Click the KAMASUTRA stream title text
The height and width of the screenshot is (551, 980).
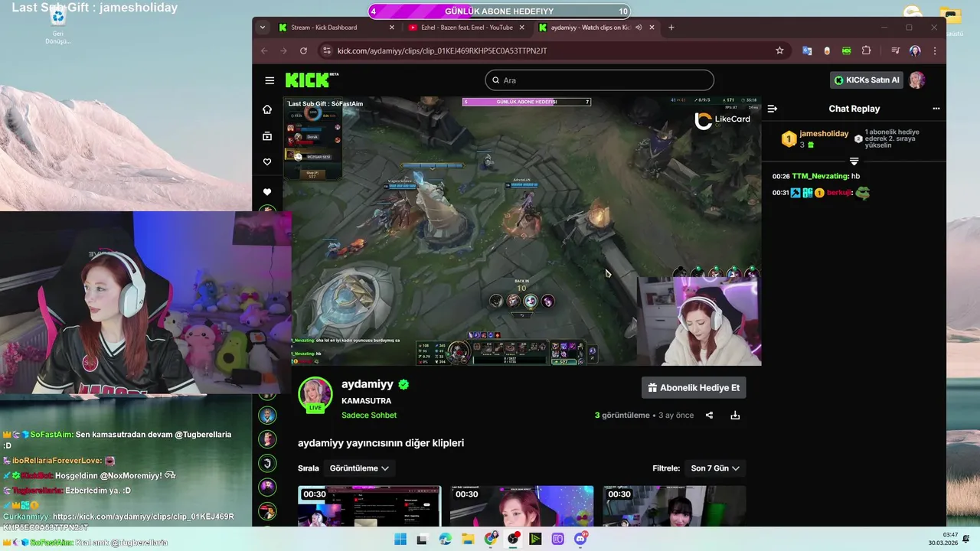tap(367, 401)
